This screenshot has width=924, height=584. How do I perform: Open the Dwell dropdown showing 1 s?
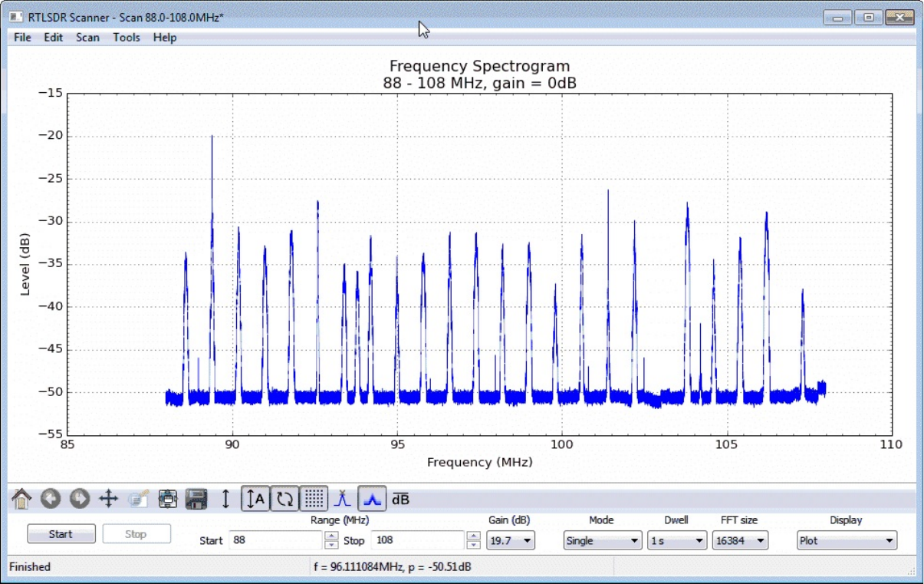point(677,541)
